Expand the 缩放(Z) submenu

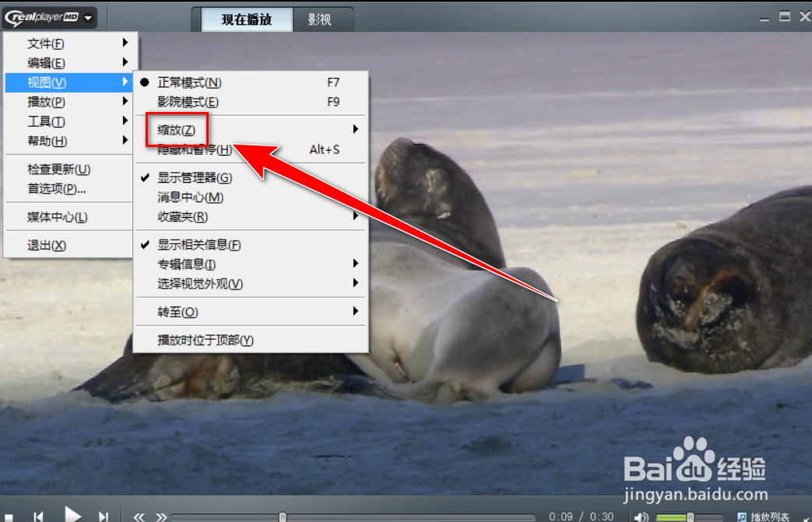click(251, 130)
